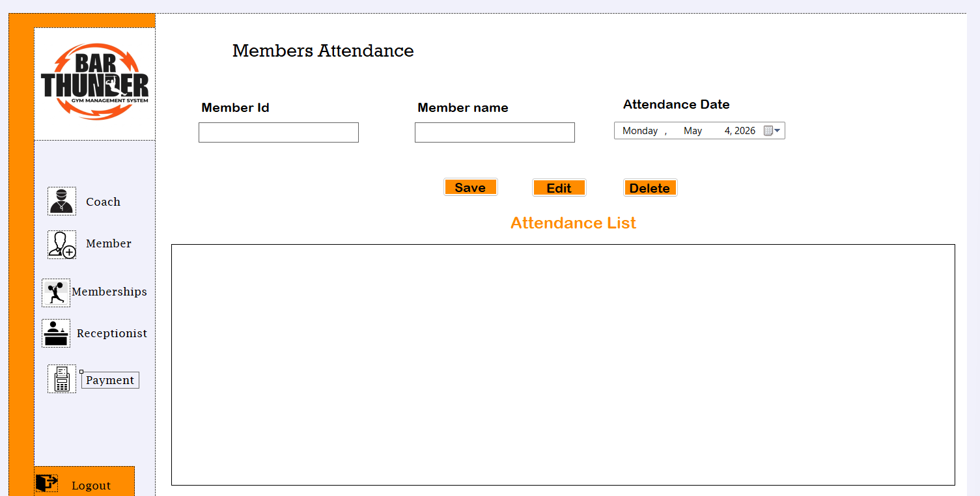The image size is (980, 496).
Task: Select the Memberships weightlifter icon
Action: [56, 293]
